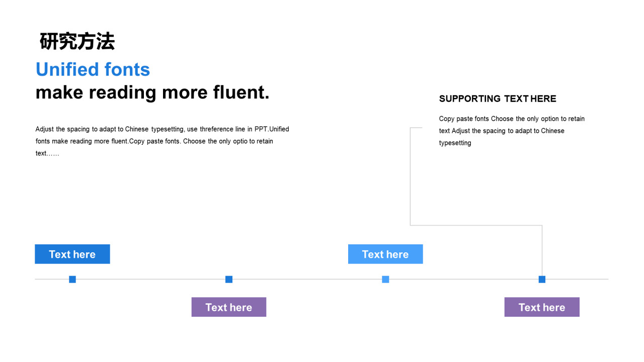Image resolution: width=644 pixels, height=362 pixels.
Task: Select the 'SUPPORTING TEXT HERE' heading
Action: tap(498, 99)
